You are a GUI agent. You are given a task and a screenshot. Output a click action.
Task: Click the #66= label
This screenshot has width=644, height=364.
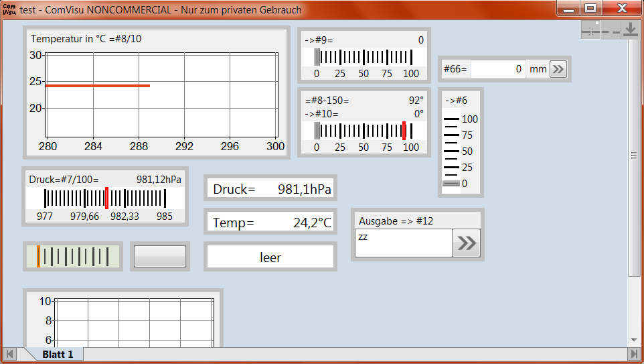[455, 68]
